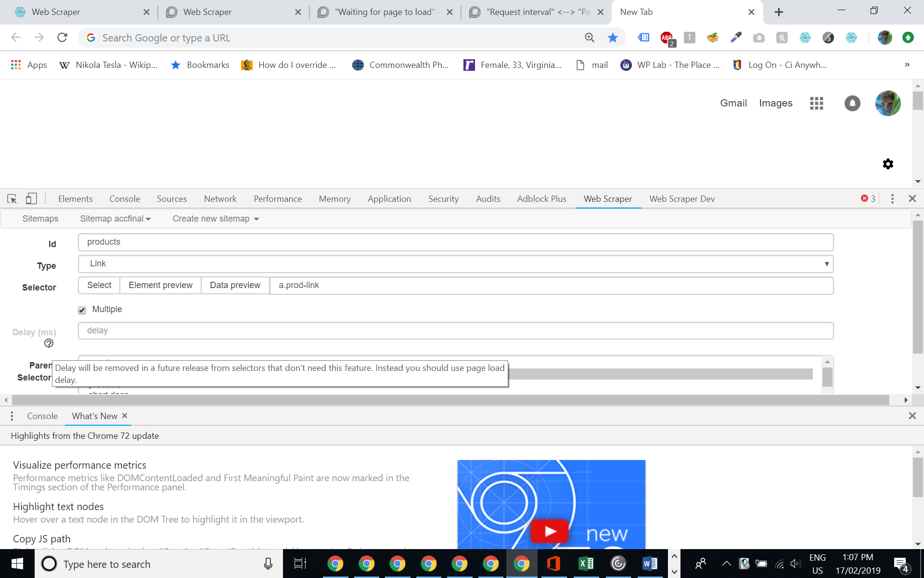Click the Delay help question mark icon
This screenshot has width=924, height=578.
(x=49, y=343)
